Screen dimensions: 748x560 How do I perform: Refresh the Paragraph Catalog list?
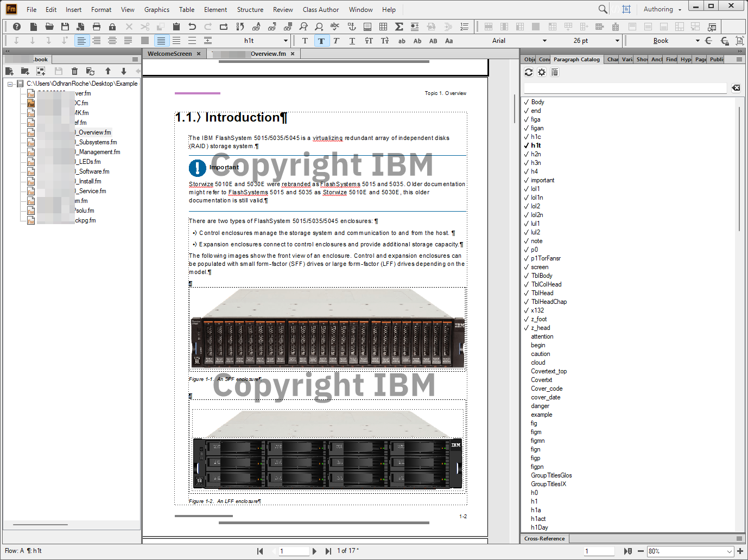[529, 72]
